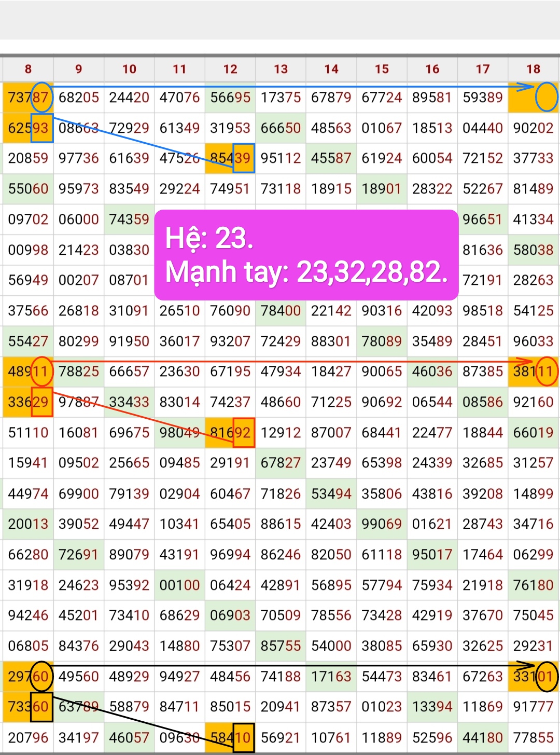Click the cell 78089
Screen dimensions: 560x755
click(382, 341)
